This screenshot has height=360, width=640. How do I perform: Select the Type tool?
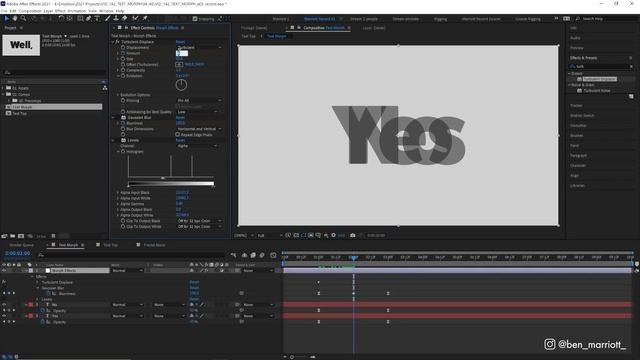[x=97, y=18]
